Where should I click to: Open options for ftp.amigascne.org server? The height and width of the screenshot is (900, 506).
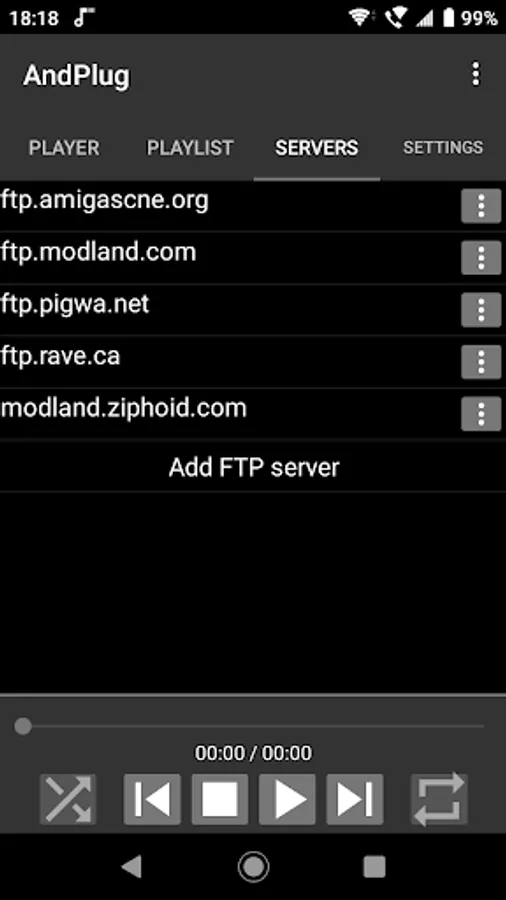(x=481, y=206)
